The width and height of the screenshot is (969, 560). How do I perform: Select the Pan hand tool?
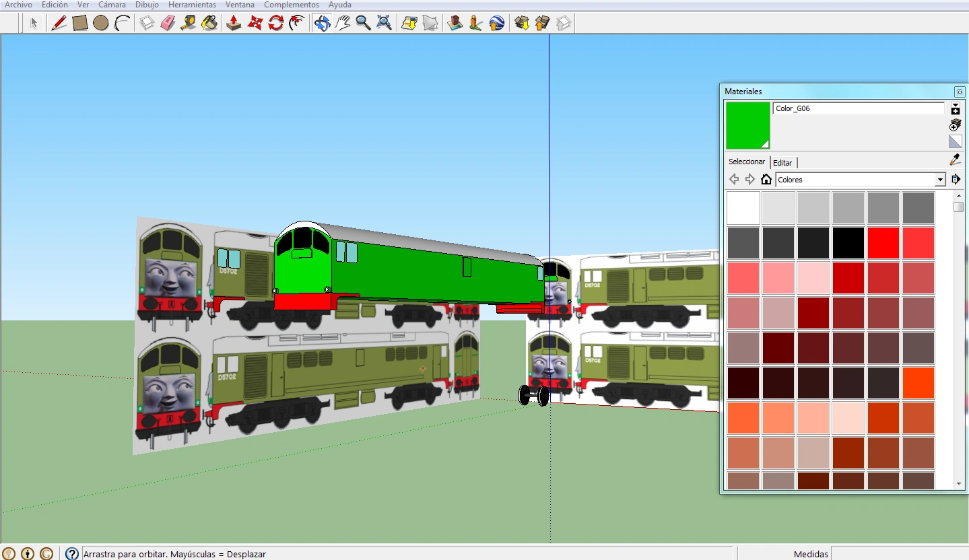pyautogui.click(x=343, y=22)
